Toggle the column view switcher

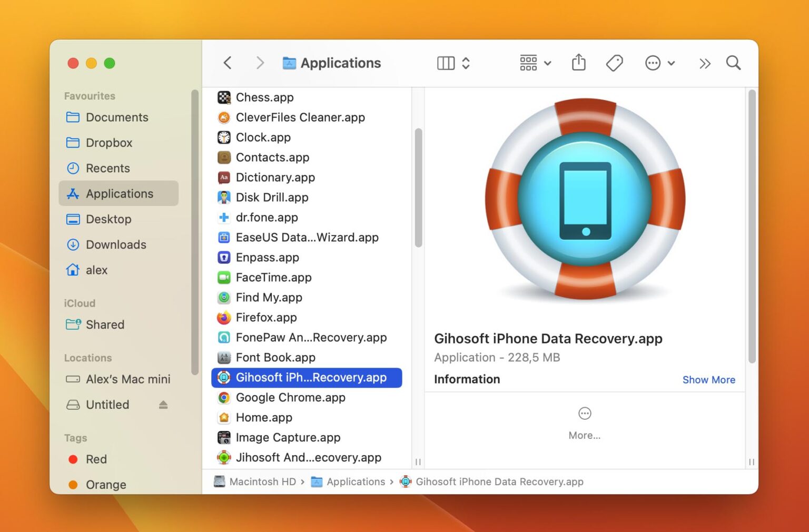click(453, 63)
